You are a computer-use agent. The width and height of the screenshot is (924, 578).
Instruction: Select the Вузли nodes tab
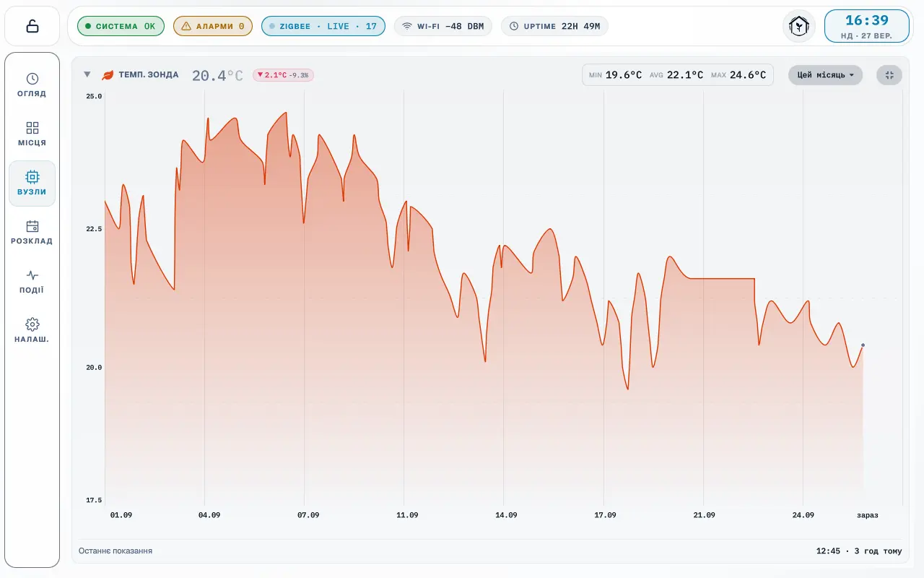click(32, 184)
